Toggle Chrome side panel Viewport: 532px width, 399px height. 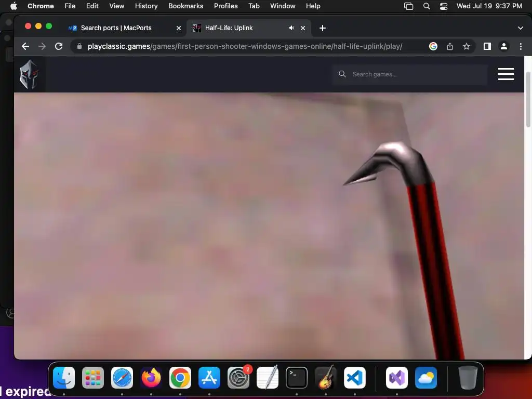coord(487,46)
